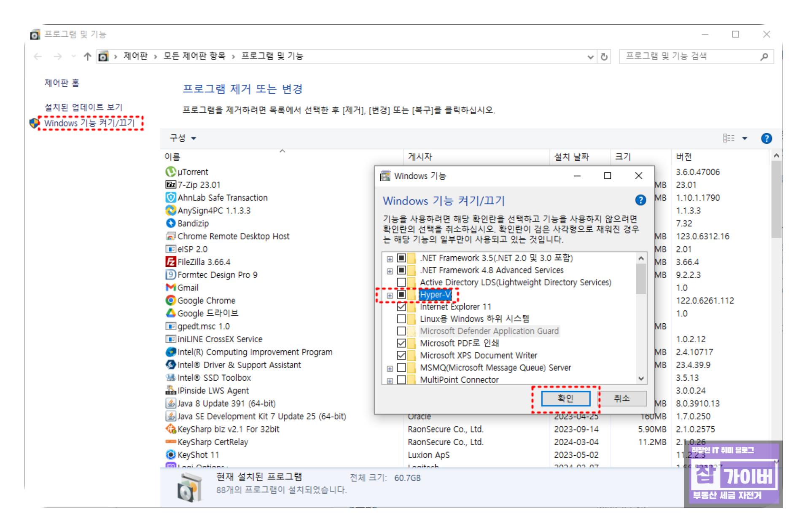Expand .NET Framework 3.5 tree node
807x532 pixels.
point(390,259)
